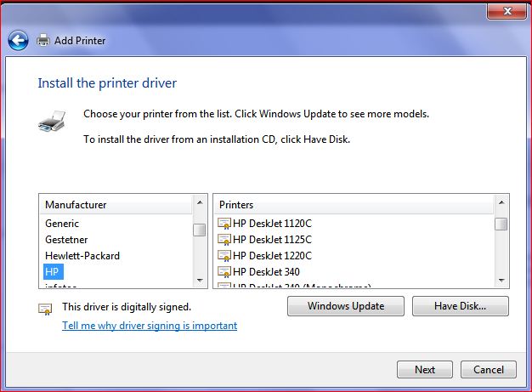Screen dimensions: 532x392
Task: Open the driver signing importance link
Action: pyautogui.click(x=150, y=326)
